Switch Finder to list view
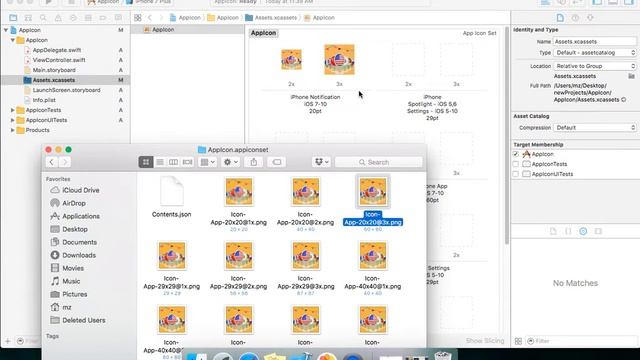 tap(160, 162)
